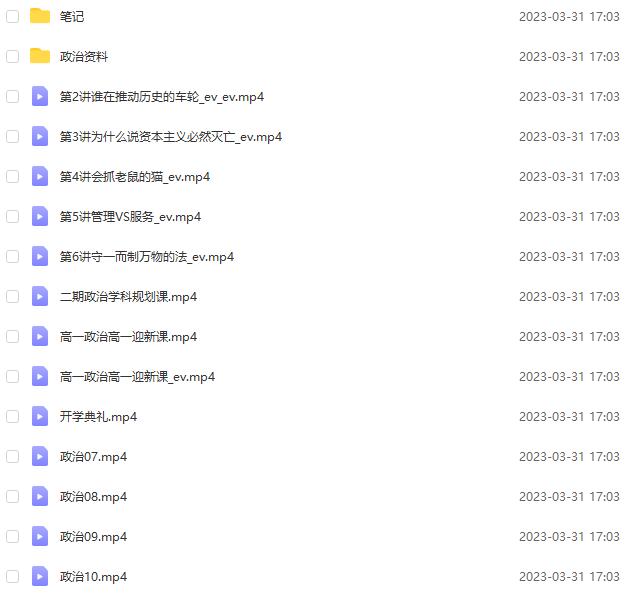Click video icon for 政治07.mp4
This screenshot has height=607, width=635.
tap(40, 456)
